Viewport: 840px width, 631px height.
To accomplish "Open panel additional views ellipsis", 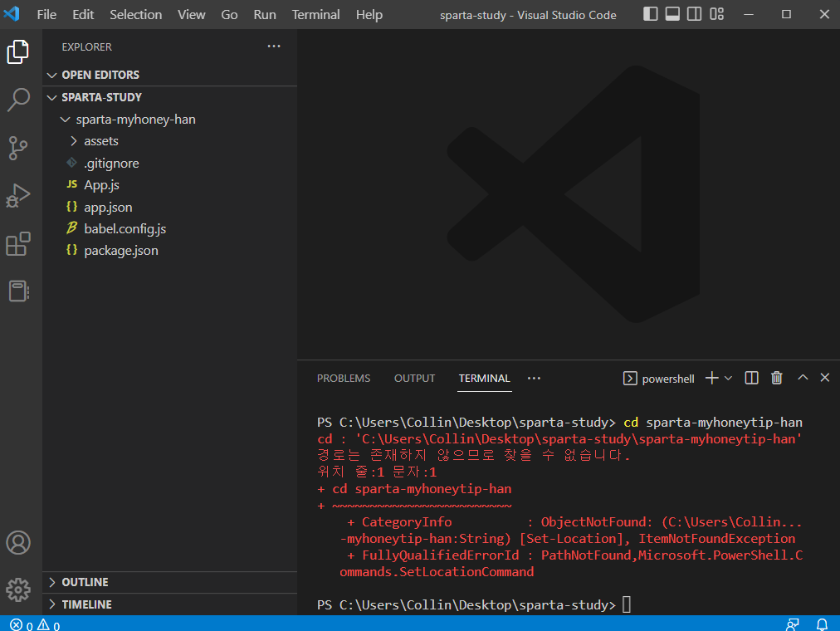I will click(534, 378).
